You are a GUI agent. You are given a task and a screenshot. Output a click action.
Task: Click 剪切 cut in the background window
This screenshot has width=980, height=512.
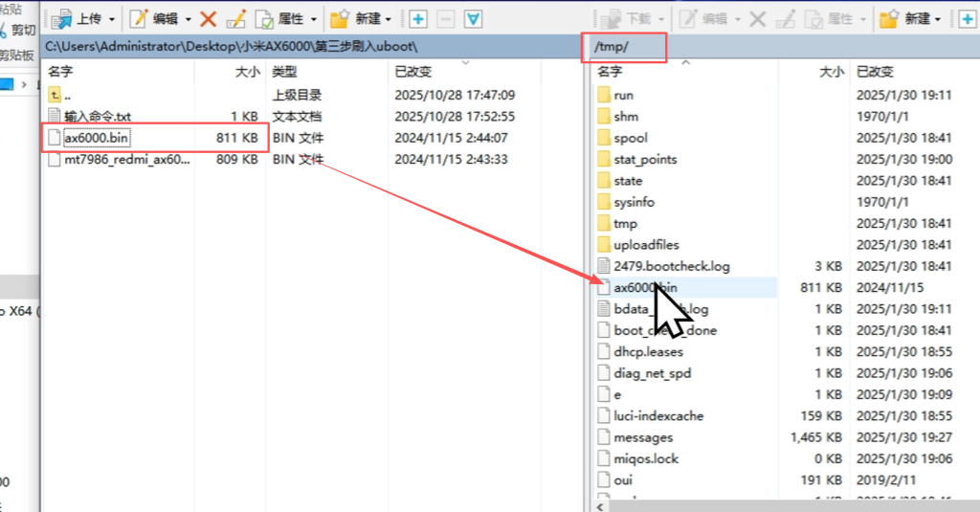coord(19,30)
